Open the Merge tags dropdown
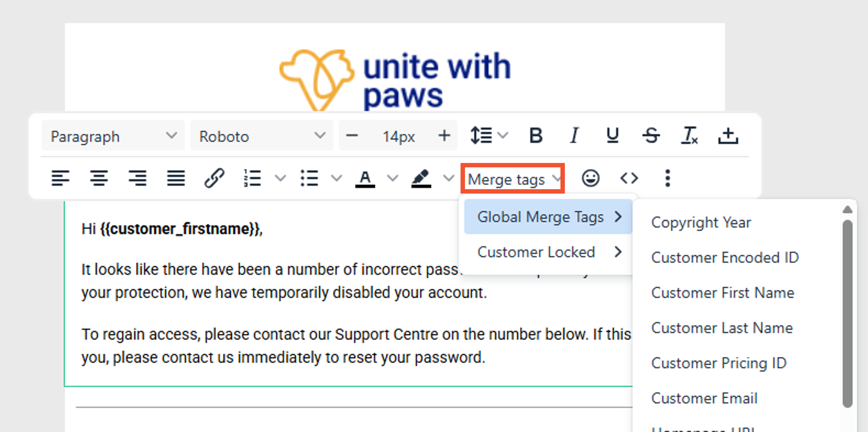The width and height of the screenshot is (868, 432). point(513,178)
